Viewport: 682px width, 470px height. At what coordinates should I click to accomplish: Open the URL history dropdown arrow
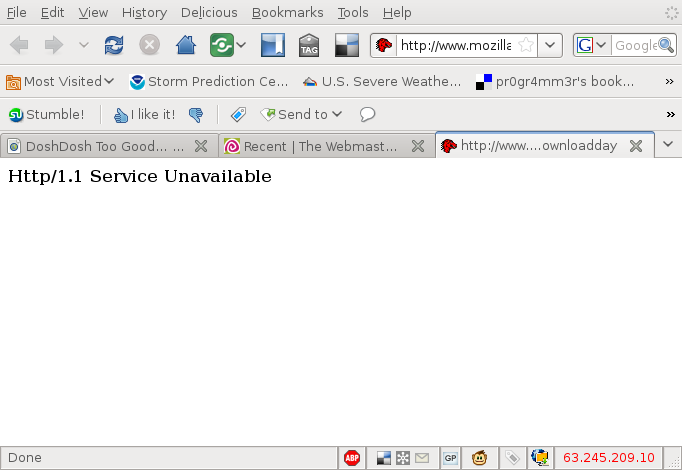550,45
